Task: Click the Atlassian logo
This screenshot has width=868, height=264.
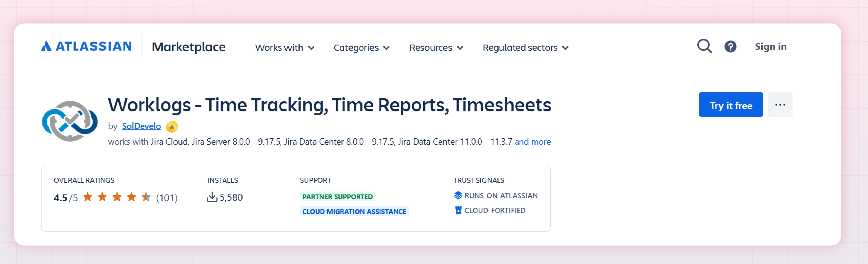Action: point(86,46)
